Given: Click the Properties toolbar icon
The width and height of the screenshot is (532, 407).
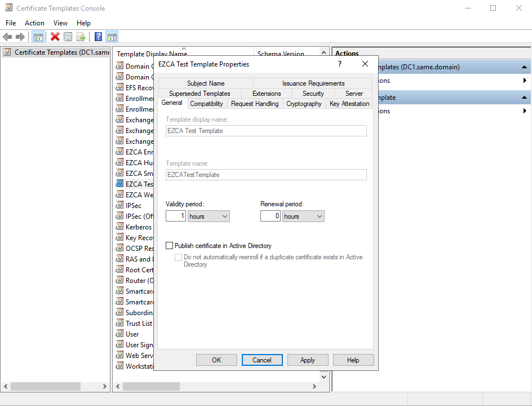Looking at the screenshot, I should click(x=68, y=37).
